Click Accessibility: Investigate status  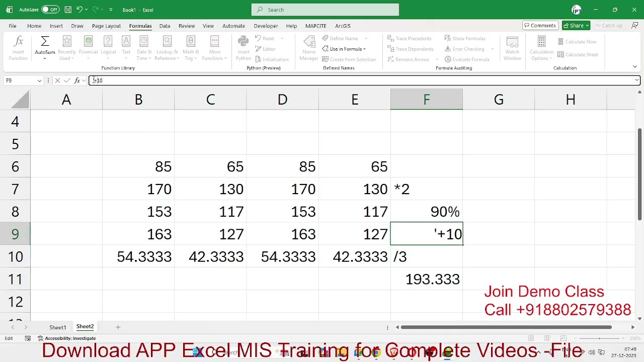(x=66, y=338)
